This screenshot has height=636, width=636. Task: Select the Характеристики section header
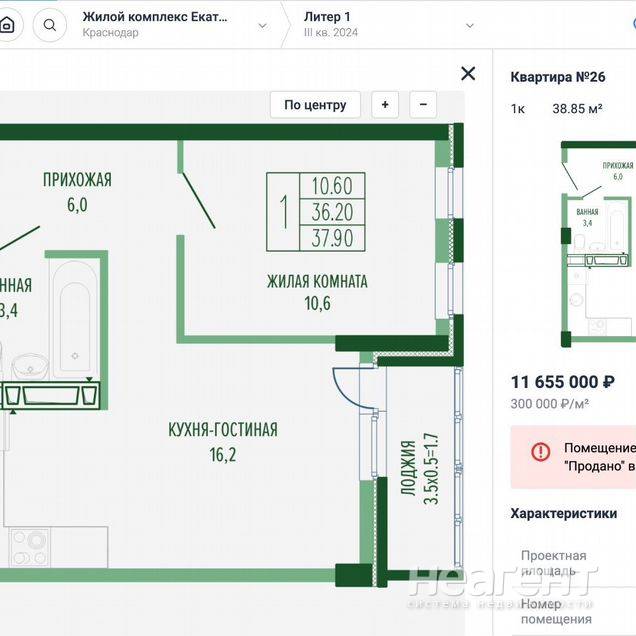coord(563,513)
